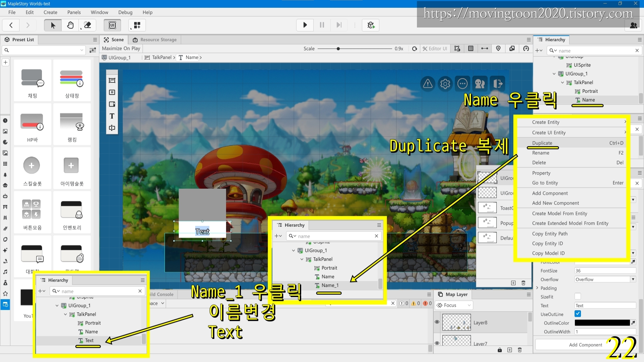Start play mode
This screenshot has height=362, width=644.
tap(305, 25)
